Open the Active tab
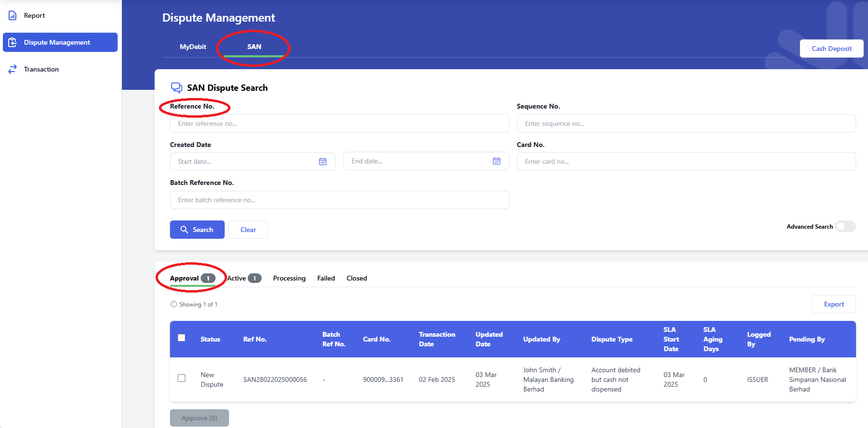Viewport: 868px width, 428px height. [x=244, y=278]
